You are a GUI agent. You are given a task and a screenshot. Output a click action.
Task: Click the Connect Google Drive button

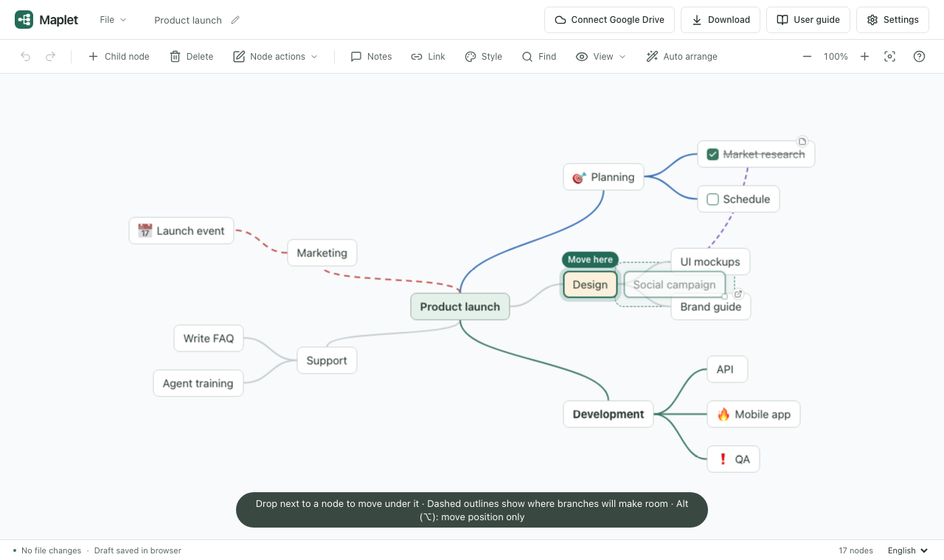609,20
